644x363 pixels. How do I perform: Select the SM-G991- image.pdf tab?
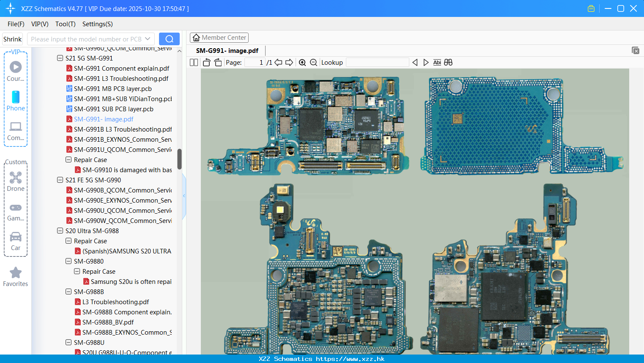click(x=227, y=51)
